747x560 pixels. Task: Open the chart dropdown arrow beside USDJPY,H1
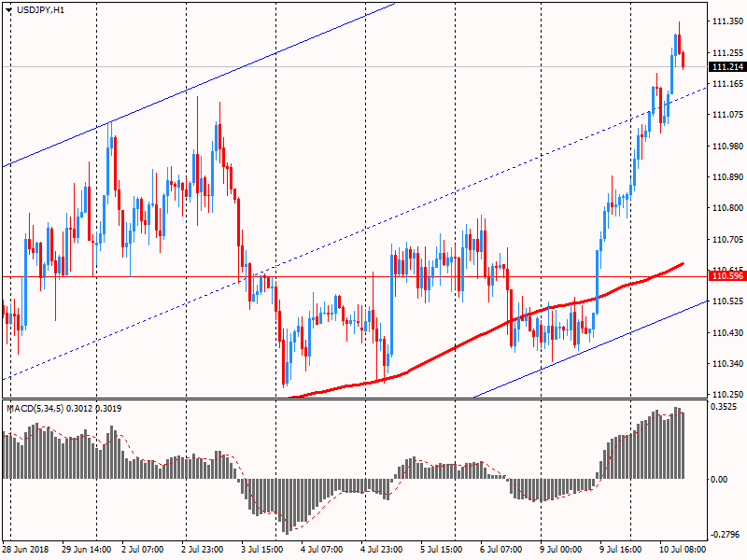(x=8, y=10)
